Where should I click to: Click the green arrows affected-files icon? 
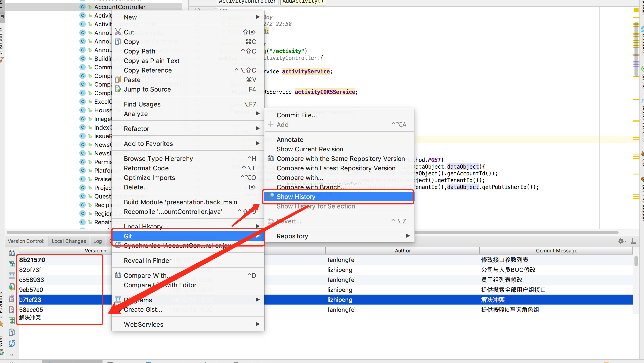[x=12, y=321]
